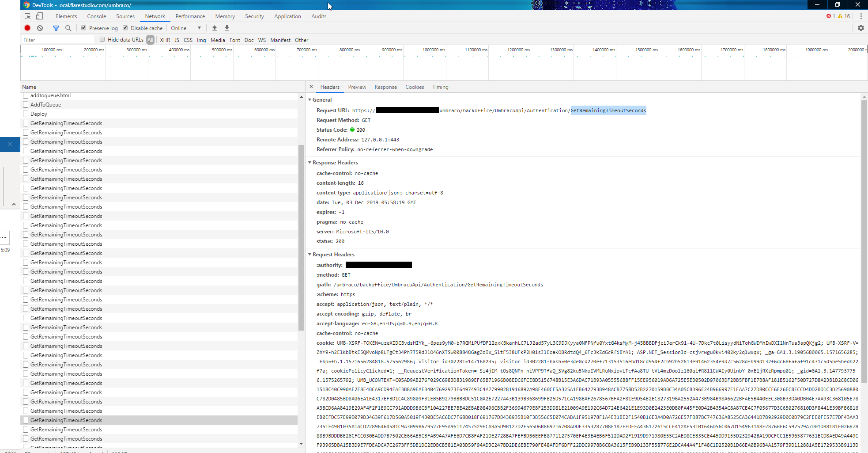Screen dimensions: 868x453
Task: Collapse the Response Headers section
Action: [310, 163]
